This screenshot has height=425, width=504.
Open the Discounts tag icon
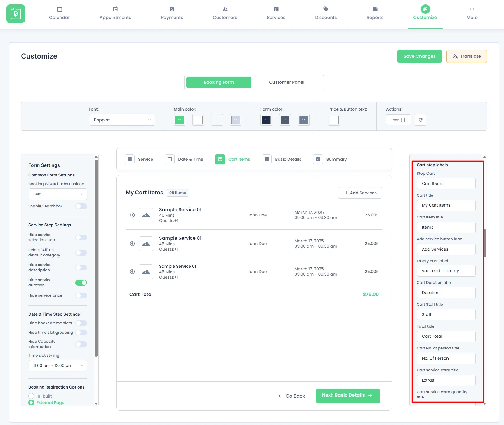coord(326,9)
